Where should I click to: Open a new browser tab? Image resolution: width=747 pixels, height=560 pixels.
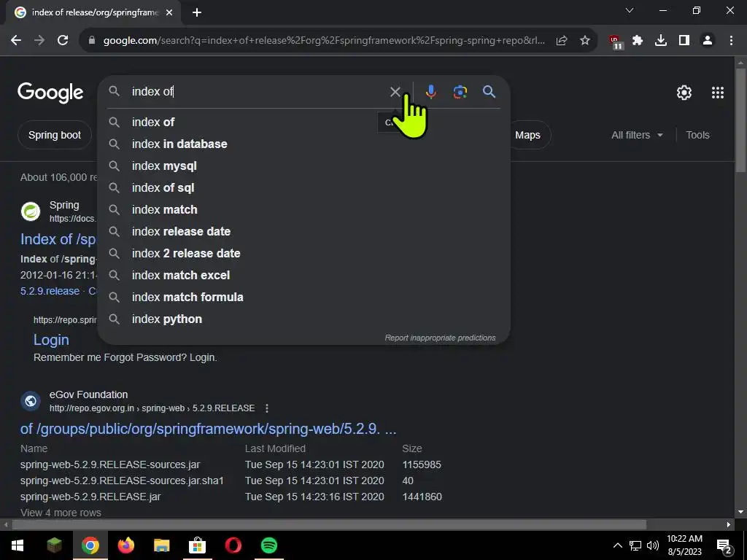tap(197, 12)
